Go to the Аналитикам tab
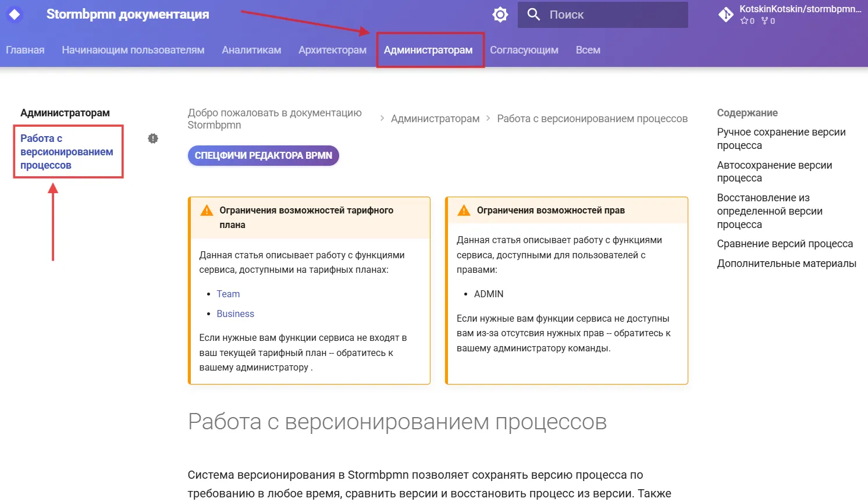 (x=251, y=50)
